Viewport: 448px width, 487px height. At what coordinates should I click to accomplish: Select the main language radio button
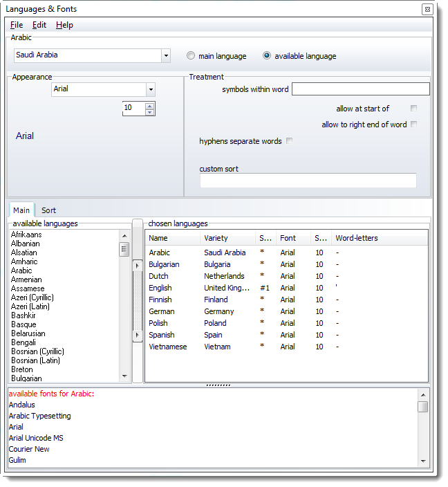[191, 56]
